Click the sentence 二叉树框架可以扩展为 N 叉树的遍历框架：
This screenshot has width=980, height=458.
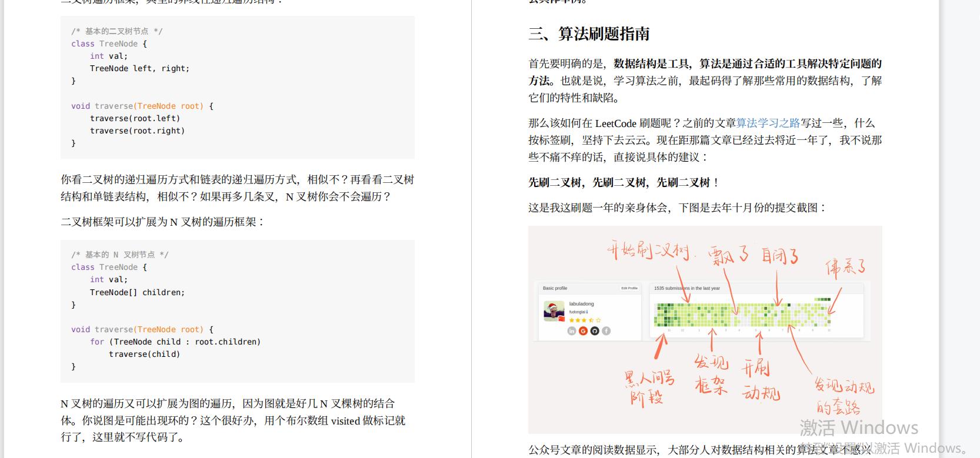tap(163, 222)
